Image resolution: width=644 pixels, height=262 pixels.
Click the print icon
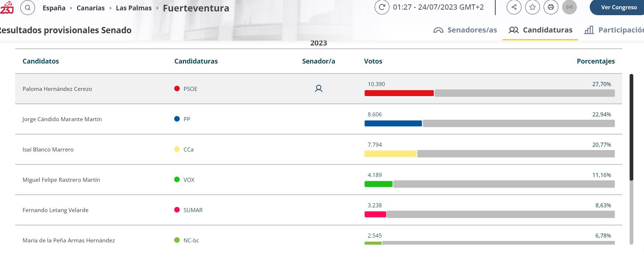pyautogui.click(x=551, y=7)
